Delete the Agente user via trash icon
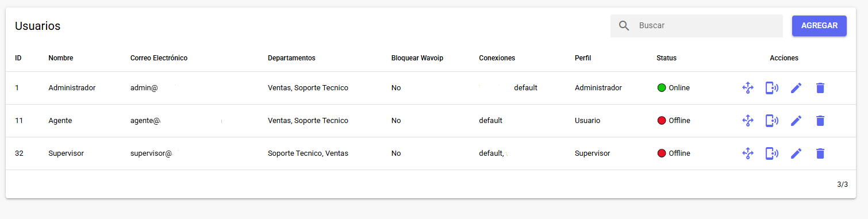868x219 pixels. tap(820, 121)
